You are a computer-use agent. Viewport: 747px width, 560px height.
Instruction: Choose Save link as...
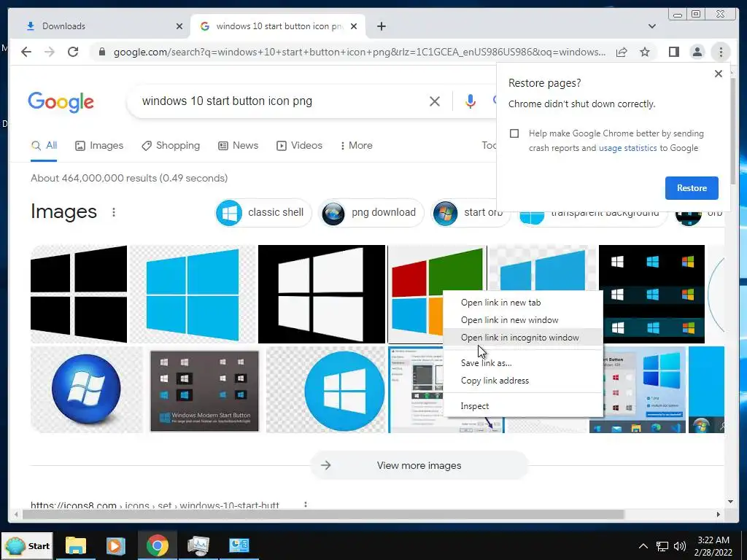[x=522, y=363]
